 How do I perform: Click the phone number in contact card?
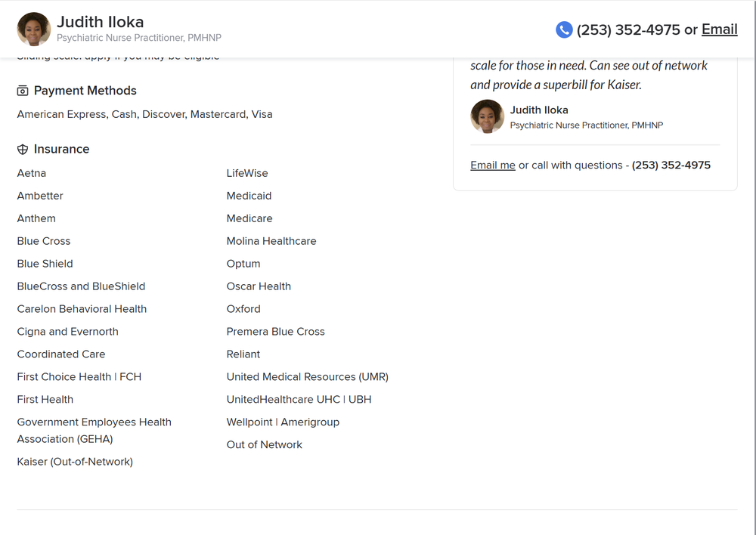tap(671, 165)
